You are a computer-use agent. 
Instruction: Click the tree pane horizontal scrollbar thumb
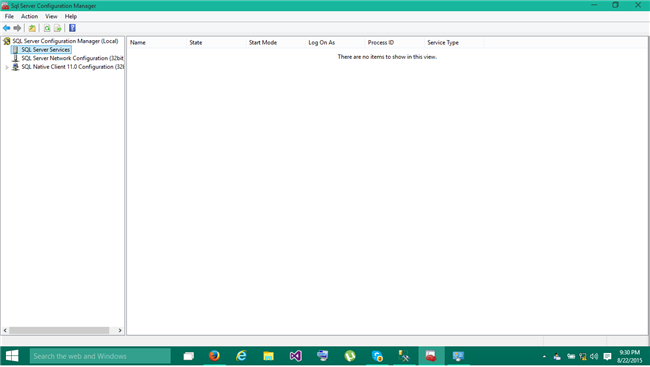(59, 331)
